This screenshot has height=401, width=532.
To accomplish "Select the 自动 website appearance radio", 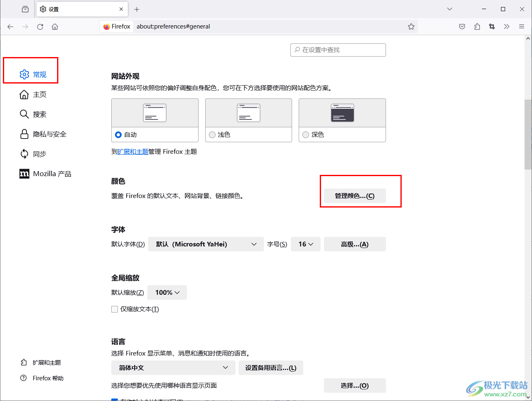I will [118, 135].
